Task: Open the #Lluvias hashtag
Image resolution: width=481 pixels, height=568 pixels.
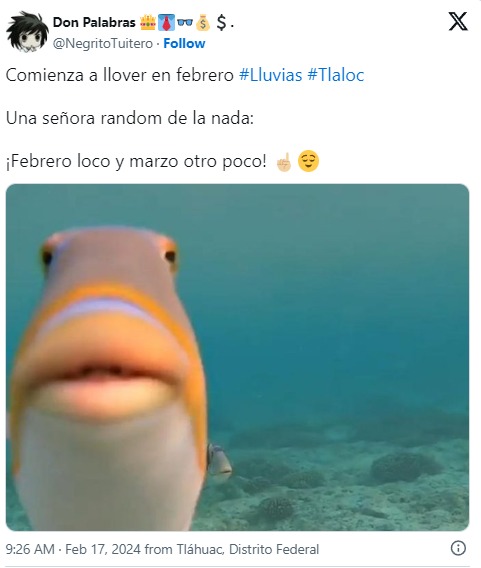Action: click(271, 75)
